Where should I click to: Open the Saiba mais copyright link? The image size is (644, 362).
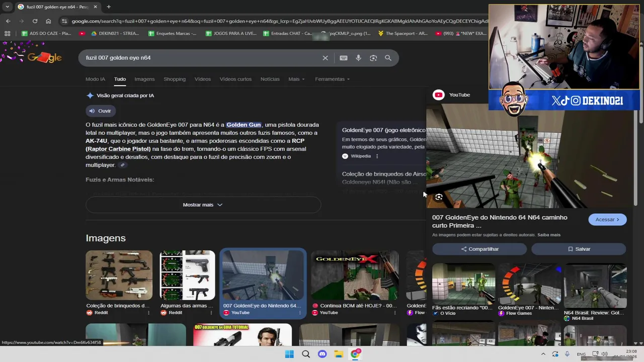[x=548, y=235]
